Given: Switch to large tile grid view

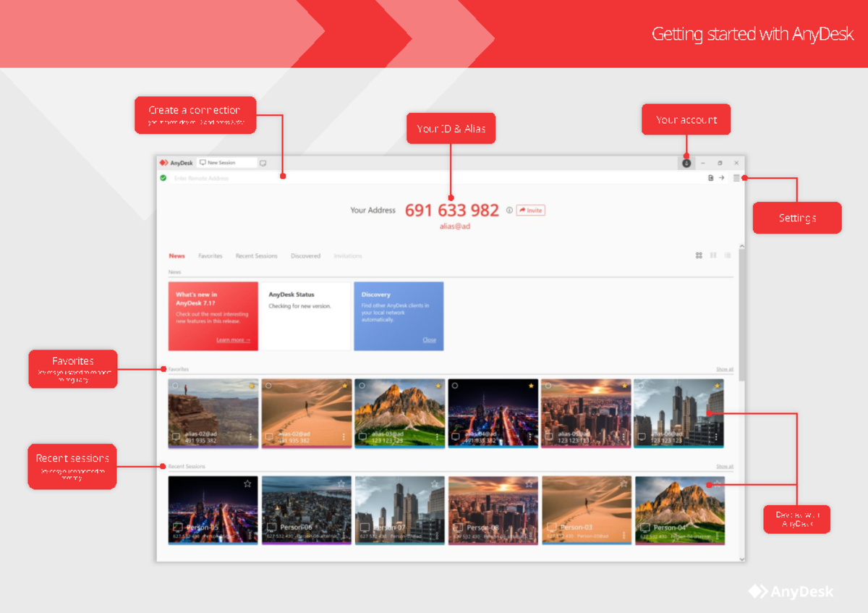Looking at the screenshot, I should (x=699, y=255).
